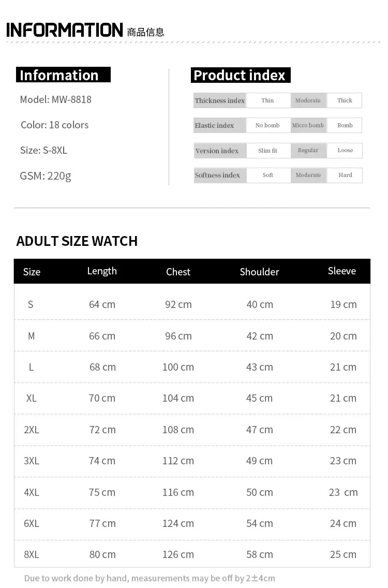Click the ADULT SIZE WATCH title

pos(77,241)
